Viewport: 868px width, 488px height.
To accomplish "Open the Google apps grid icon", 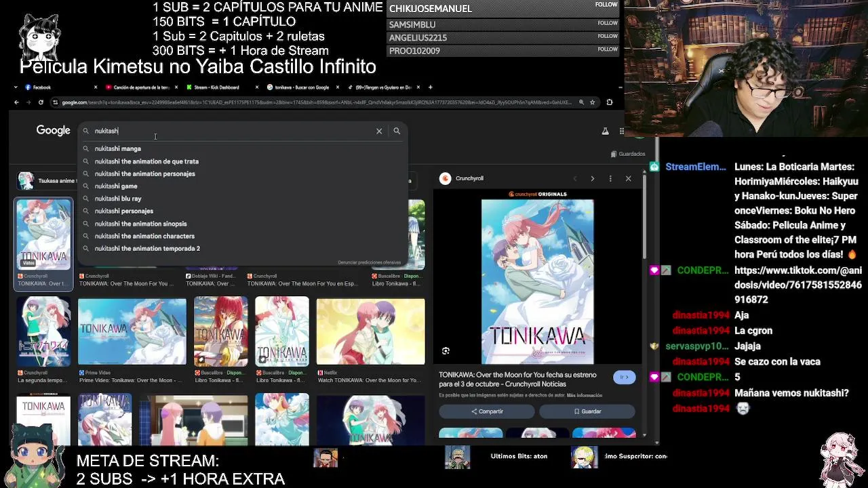I will (x=621, y=131).
